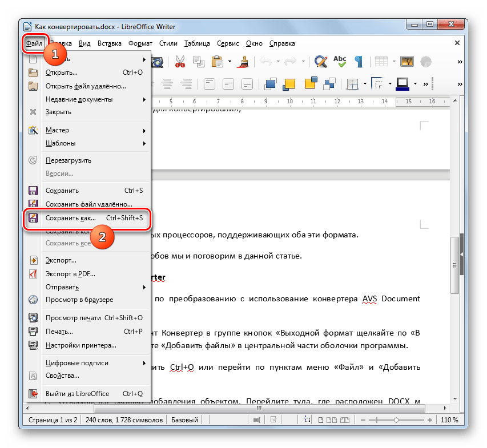Expand the Недавние документы submenu

coord(87,99)
